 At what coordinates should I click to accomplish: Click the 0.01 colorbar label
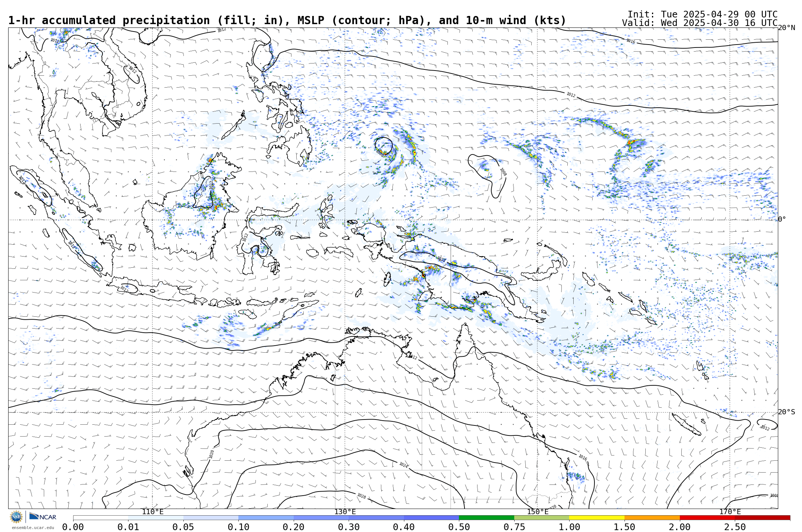pos(128,527)
